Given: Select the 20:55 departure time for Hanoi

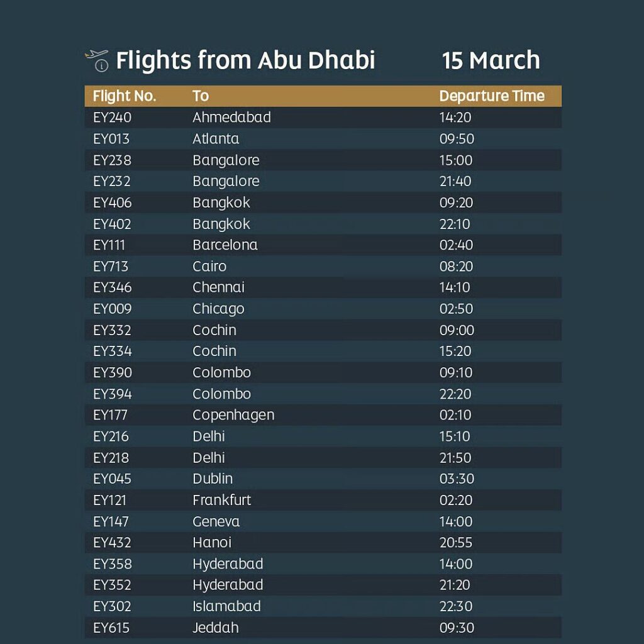Looking at the screenshot, I should coord(456,543).
